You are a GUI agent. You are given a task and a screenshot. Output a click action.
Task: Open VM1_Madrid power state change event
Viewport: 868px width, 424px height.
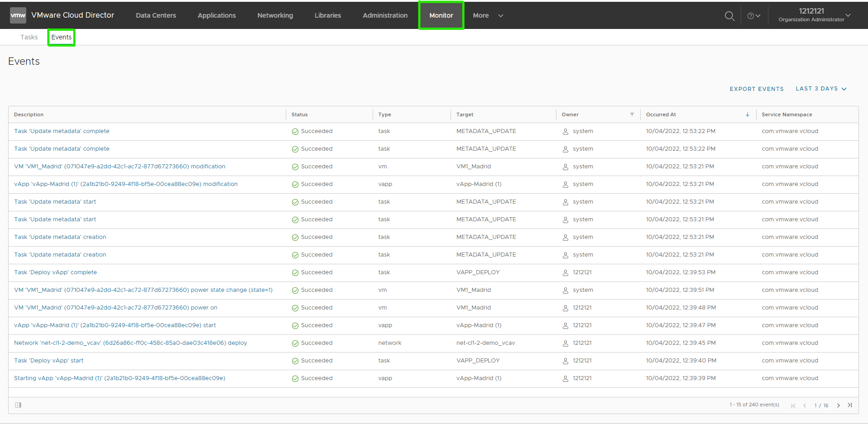tap(143, 290)
